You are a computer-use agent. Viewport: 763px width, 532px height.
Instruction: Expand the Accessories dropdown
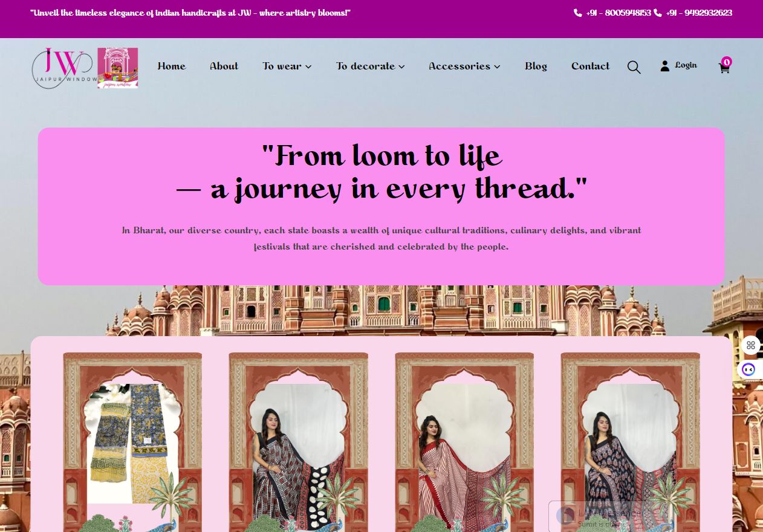[464, 66]
